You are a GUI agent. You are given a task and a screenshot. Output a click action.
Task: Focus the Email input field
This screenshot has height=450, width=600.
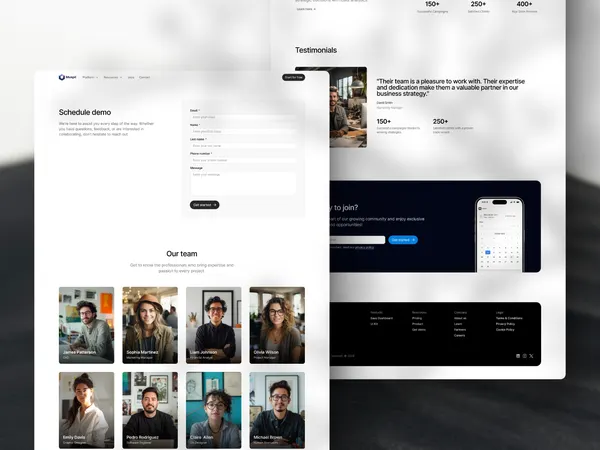[243, 117]
